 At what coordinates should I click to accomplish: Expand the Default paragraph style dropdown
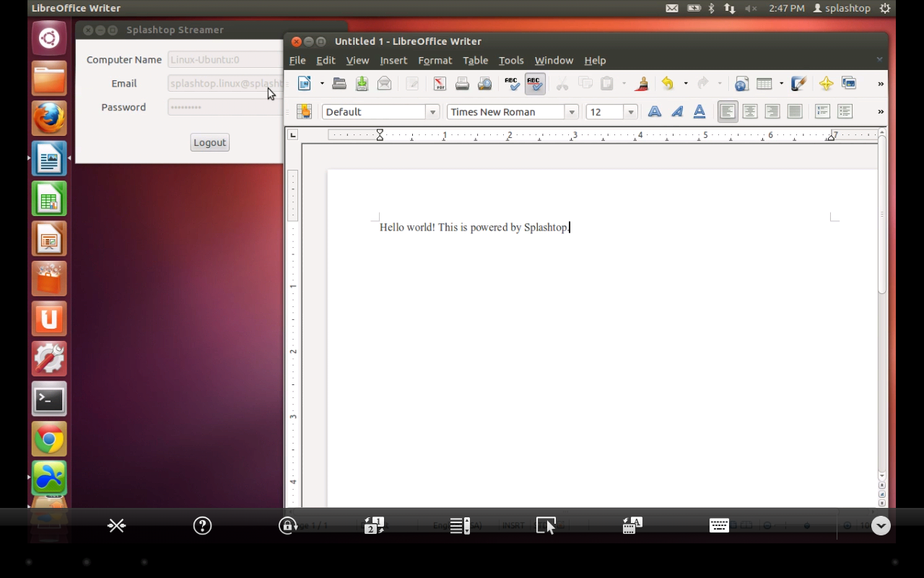point(432,112)
